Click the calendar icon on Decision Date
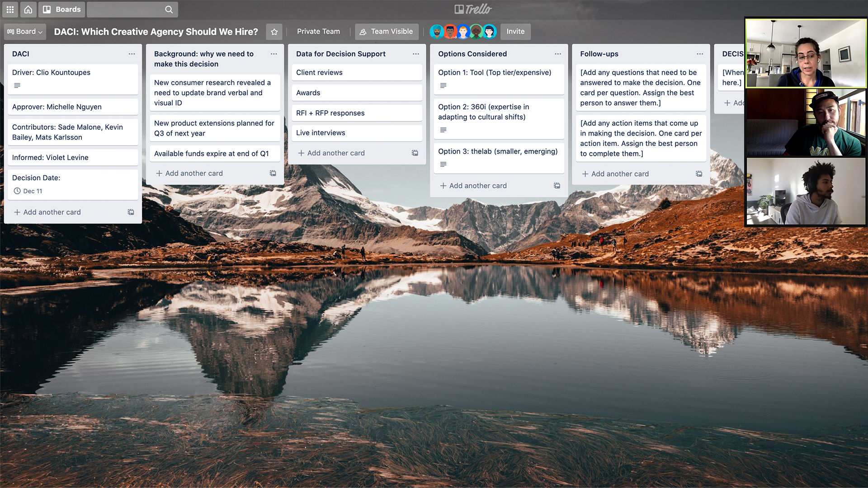The image size is (868, 488). (17, 191)
